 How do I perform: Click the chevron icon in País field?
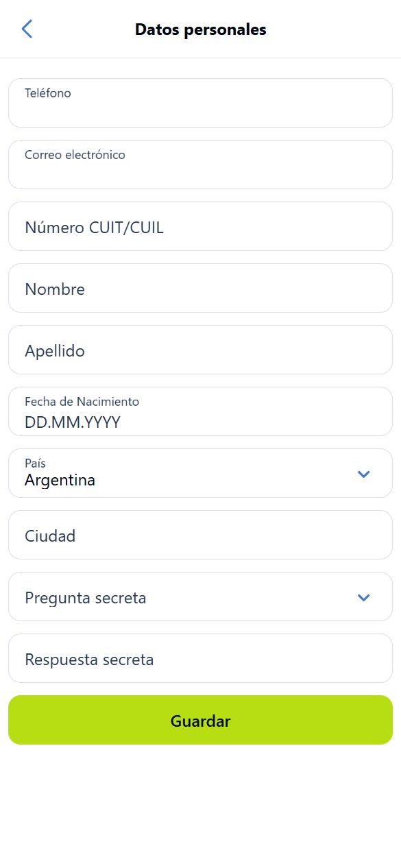[364, 474]
